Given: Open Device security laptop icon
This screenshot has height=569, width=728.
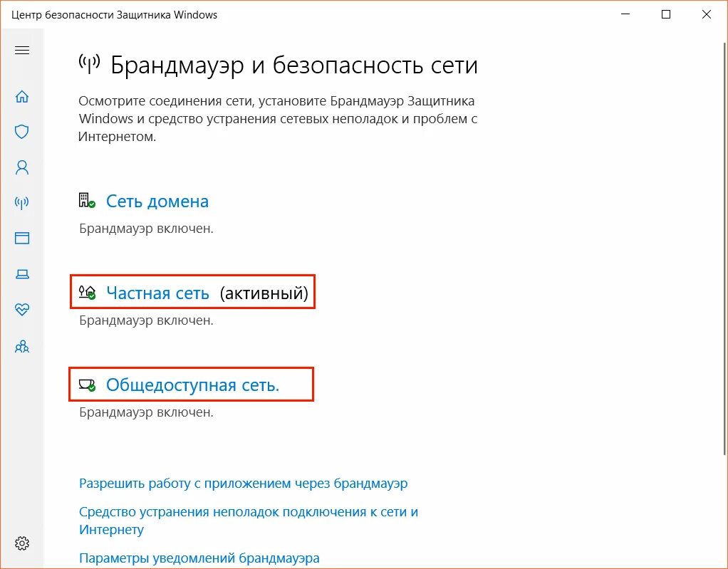Looking at the screenshot, I should tap(22, 274).
